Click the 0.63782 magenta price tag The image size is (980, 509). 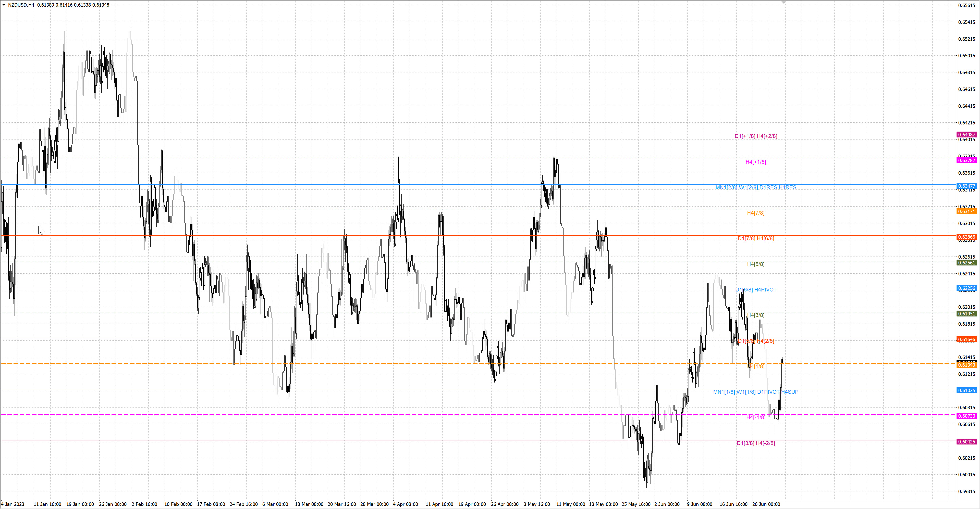(967, 160)
